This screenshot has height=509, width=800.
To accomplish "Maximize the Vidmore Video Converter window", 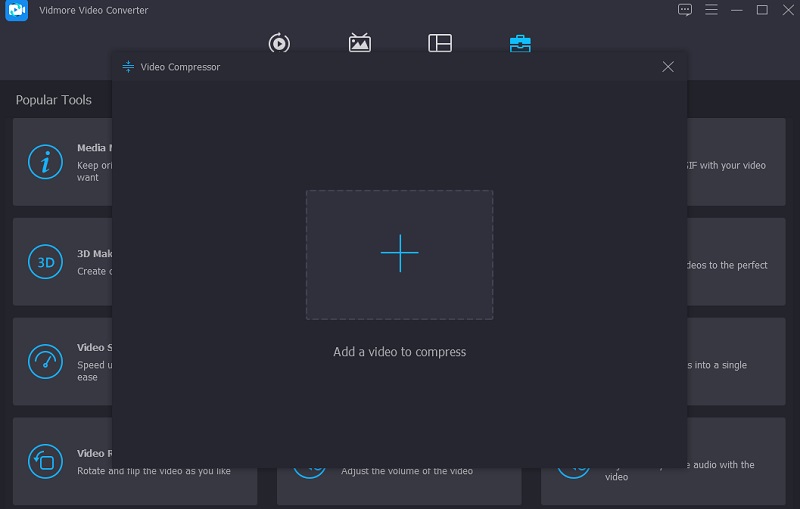I will [x=762, y=10].
